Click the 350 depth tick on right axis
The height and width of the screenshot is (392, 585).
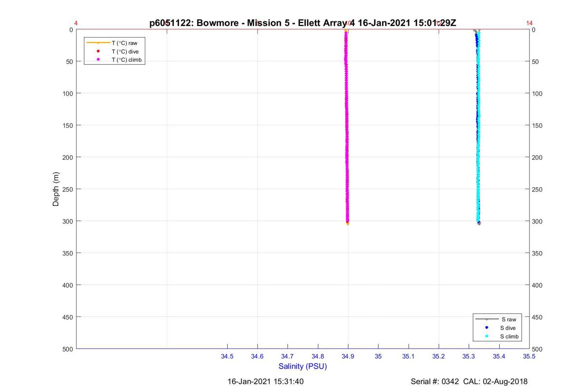[538, 254]
